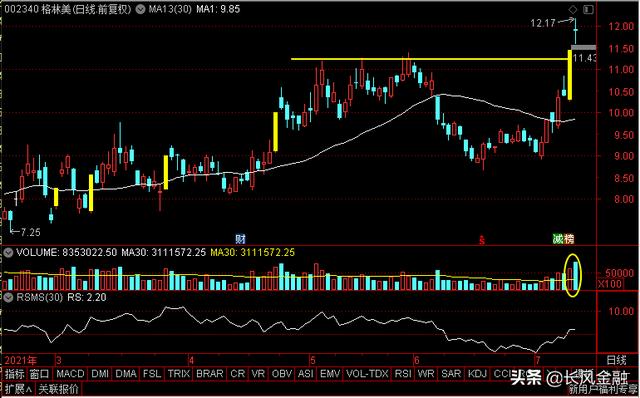
Task: Click the blue 财 marker icon
Action: click(240, 239)
